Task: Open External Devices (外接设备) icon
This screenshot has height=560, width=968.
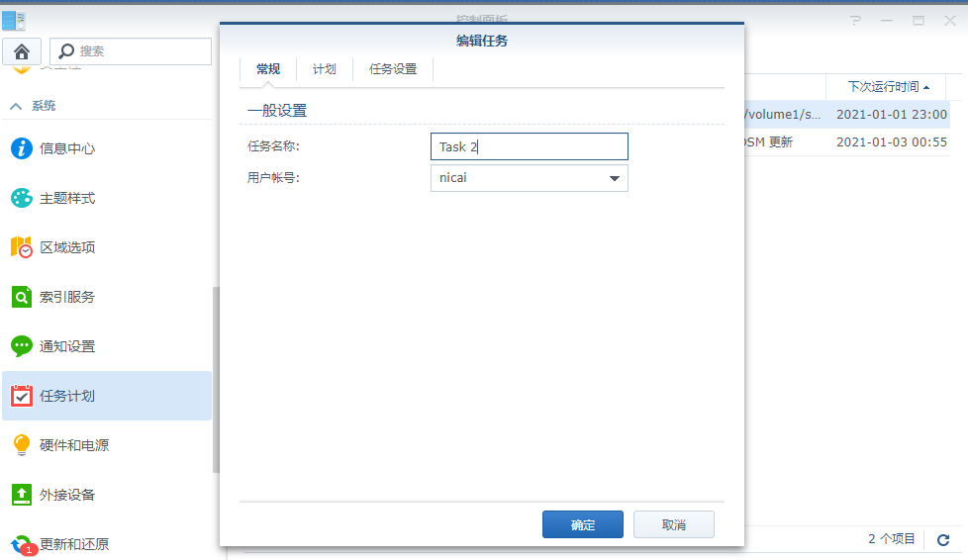Action: tap(22, 495)
